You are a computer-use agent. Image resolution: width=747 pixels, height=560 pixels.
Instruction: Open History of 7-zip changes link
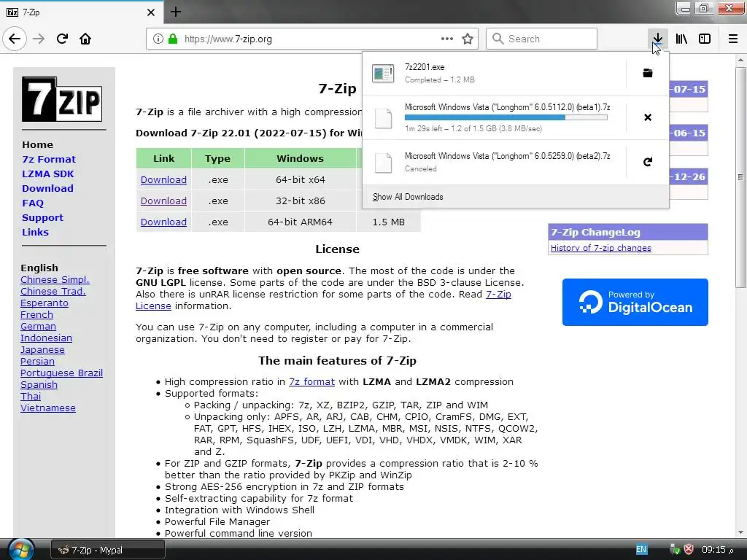pos(601,248)
